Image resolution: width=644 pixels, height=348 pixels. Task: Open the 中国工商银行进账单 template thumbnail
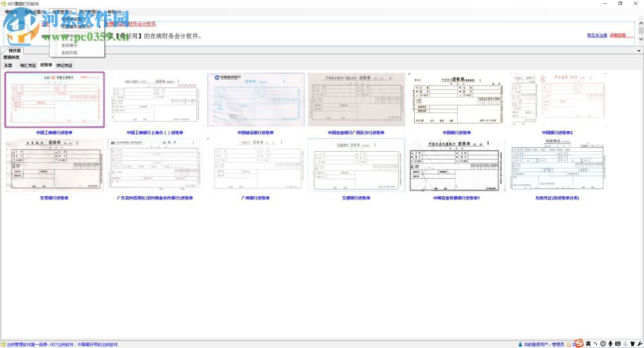click(55, 100)
